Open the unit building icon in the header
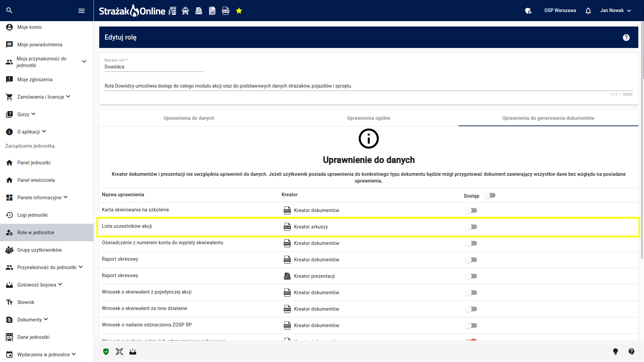The width and height of the screenshot is (644, 362). point(172,11)
